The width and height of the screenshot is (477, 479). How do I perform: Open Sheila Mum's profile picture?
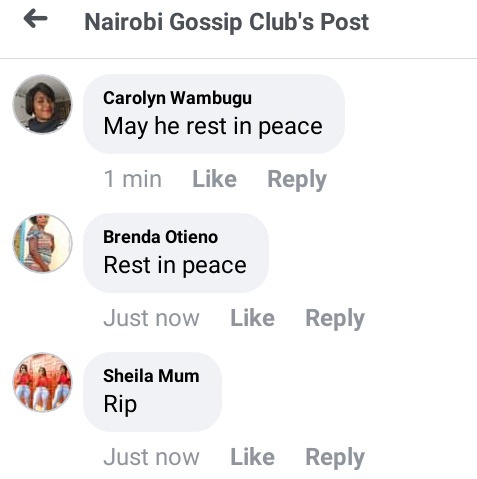(42, 382)
